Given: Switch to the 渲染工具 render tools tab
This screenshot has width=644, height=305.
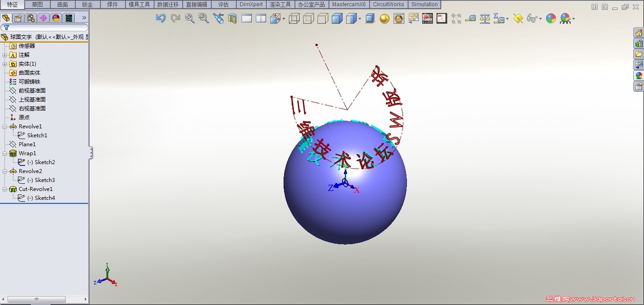Looking at the screenshot, I should coord(280,4).
